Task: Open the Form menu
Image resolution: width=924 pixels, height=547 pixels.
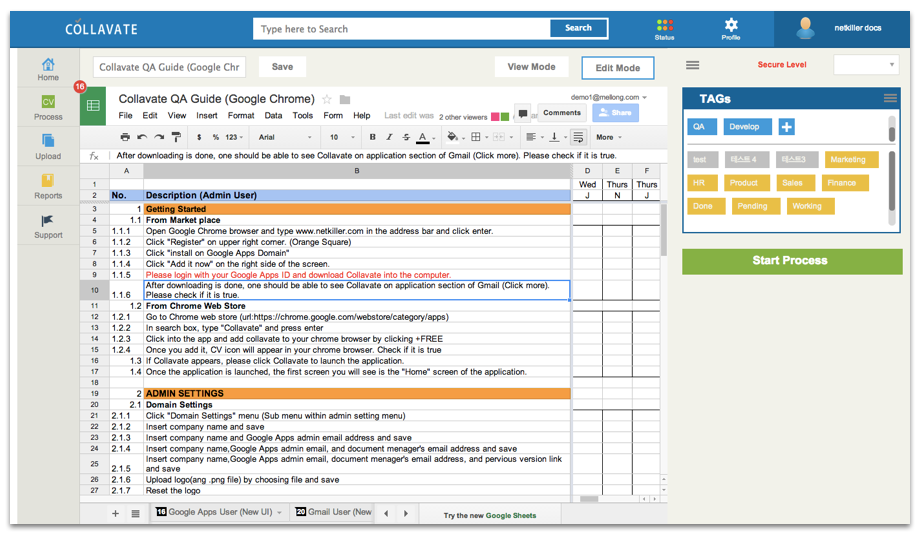Action: point(333,116)
